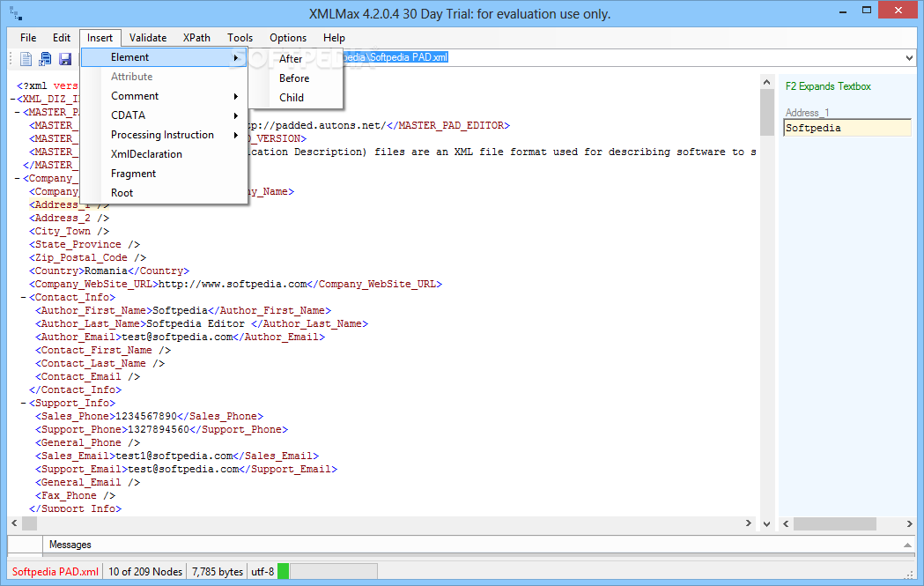This screenshot has height=586, width=924.
Task: Select the Author_Email line
Action: pyautogui.click(x=181, y=337)
